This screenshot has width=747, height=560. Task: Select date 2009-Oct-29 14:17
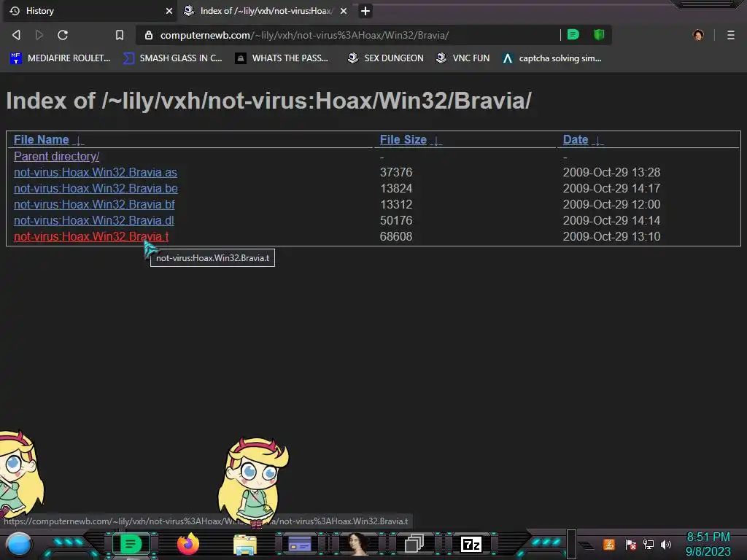(x=612, y=188)
